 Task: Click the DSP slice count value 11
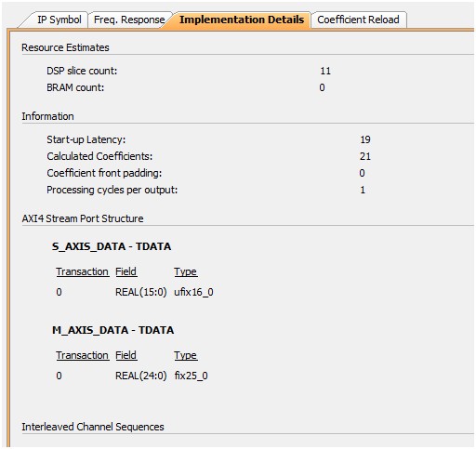coord(325,71)
